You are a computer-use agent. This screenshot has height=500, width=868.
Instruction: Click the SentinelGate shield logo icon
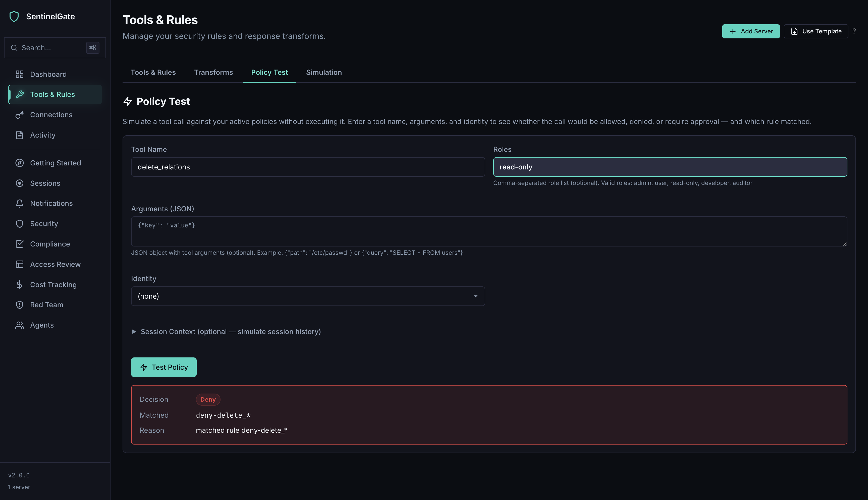coord(14,17)
